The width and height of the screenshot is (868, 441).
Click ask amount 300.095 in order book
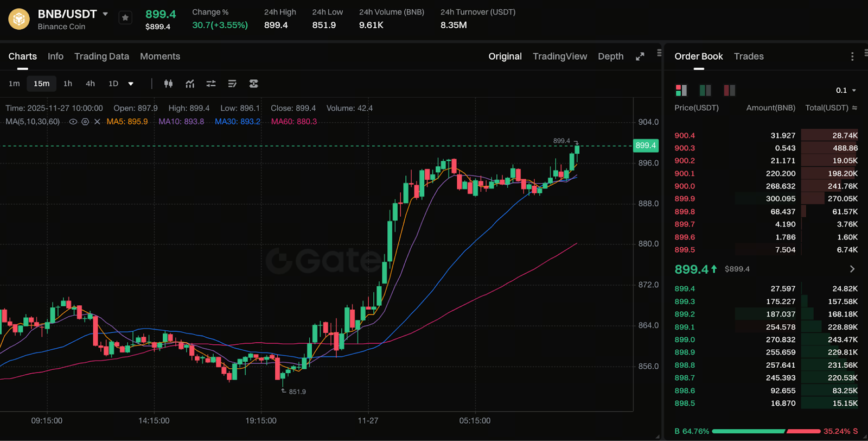781,199
